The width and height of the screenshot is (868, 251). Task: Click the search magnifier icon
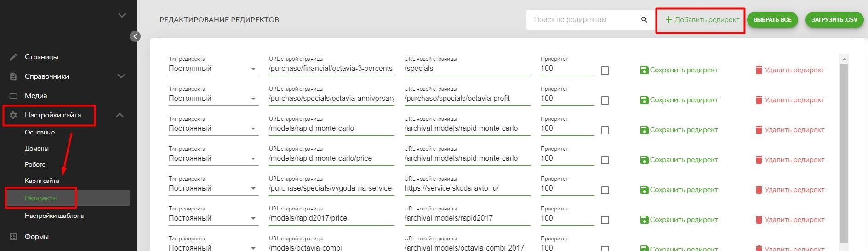tap(644, 20)
